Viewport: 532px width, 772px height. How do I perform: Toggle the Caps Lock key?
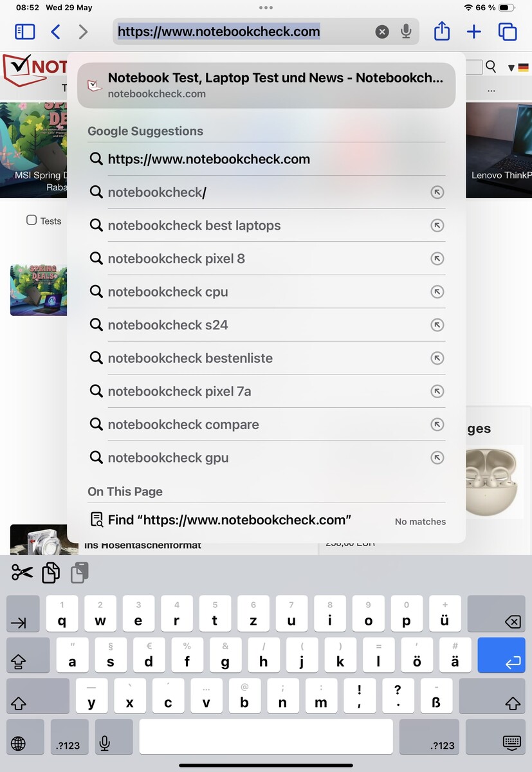pos(28,655)
